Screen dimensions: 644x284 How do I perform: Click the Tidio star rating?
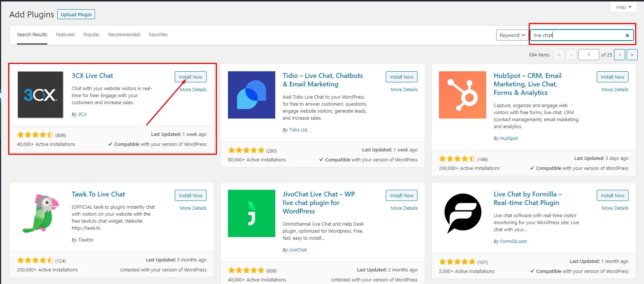point(246,150)
